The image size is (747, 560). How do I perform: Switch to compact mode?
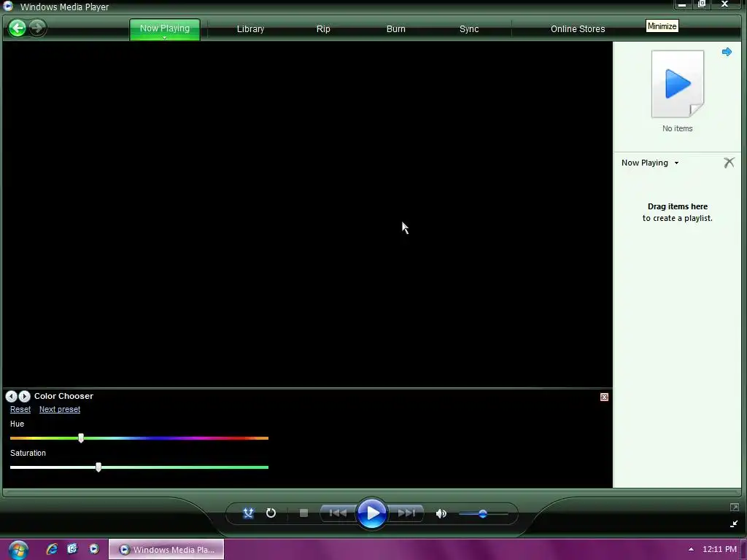pyautogui.click(x=734, y=524)
